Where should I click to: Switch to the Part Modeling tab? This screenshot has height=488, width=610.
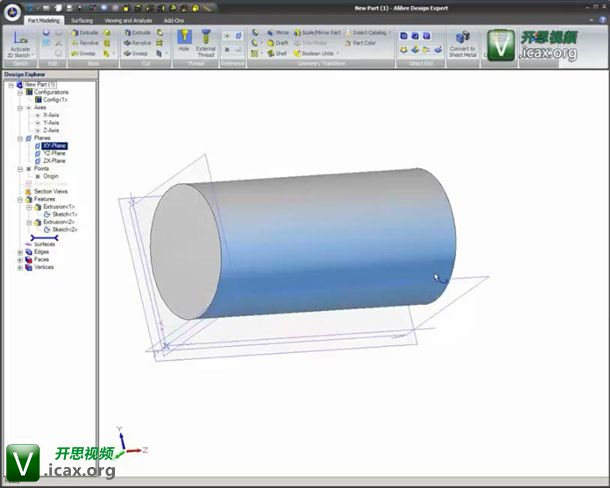(44, 20)
